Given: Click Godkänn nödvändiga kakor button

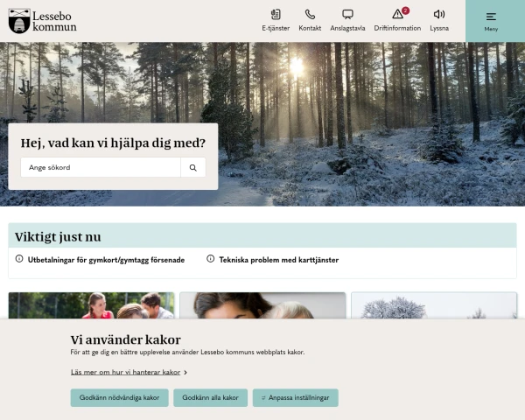Looking at the screenshot, I should coord(120,397).
